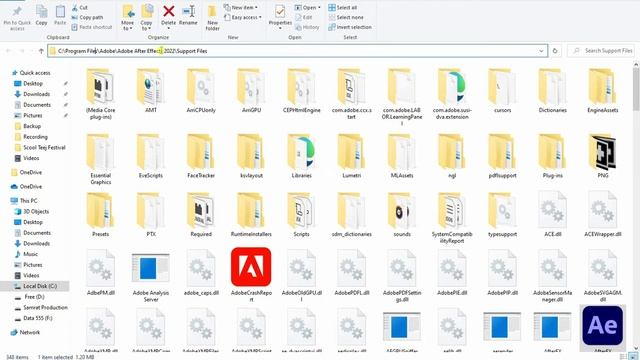This screenshot has width=640, height=360.
Task: Open the Adobe Analysis Server file
Action: point(151,277)
